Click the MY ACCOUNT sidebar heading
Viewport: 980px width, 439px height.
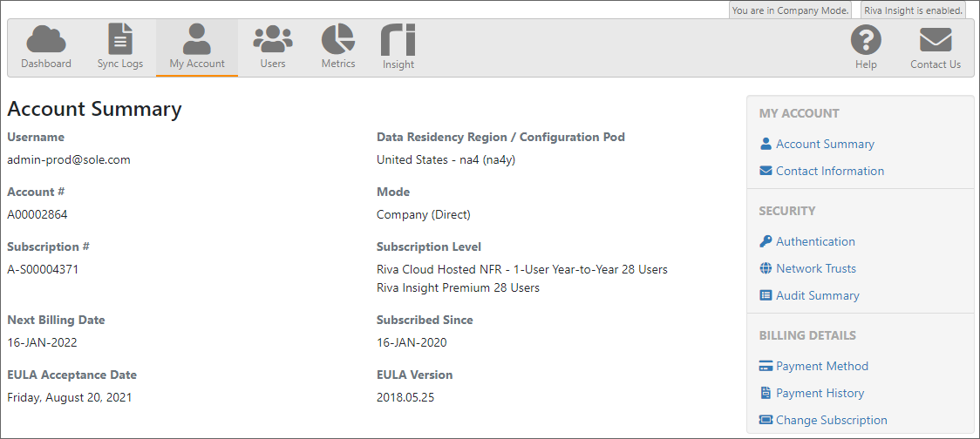[799, 113]
